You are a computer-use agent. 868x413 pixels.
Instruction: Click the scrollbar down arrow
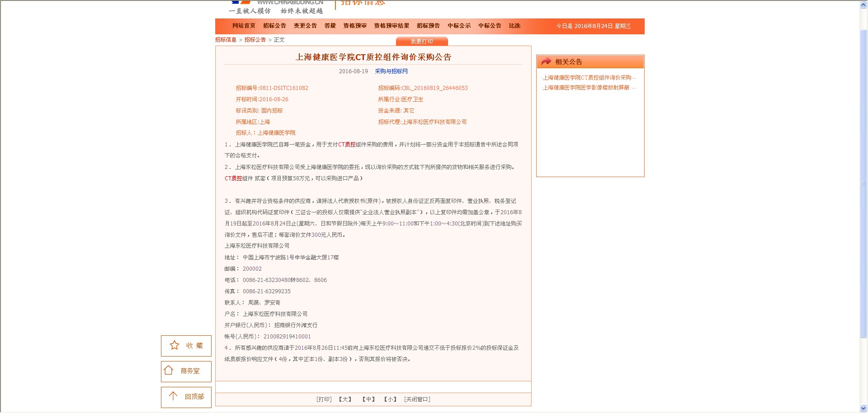(x=863, y=408)
